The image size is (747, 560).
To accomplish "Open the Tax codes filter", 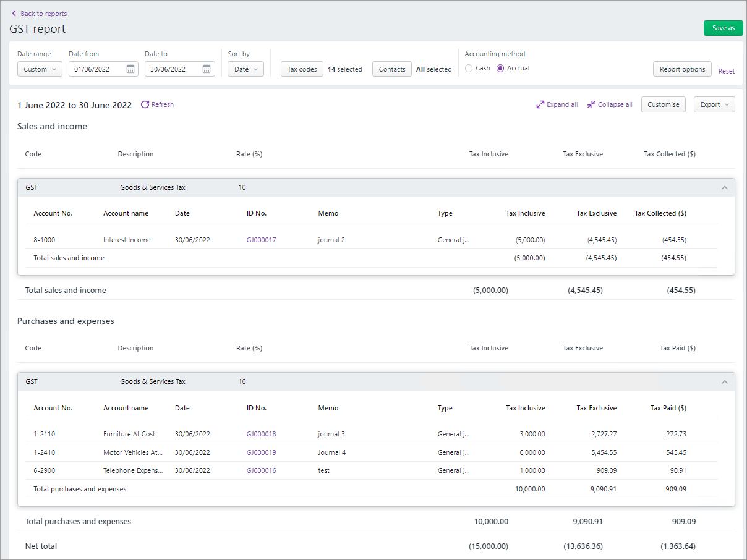I will (x=302, y=69).
